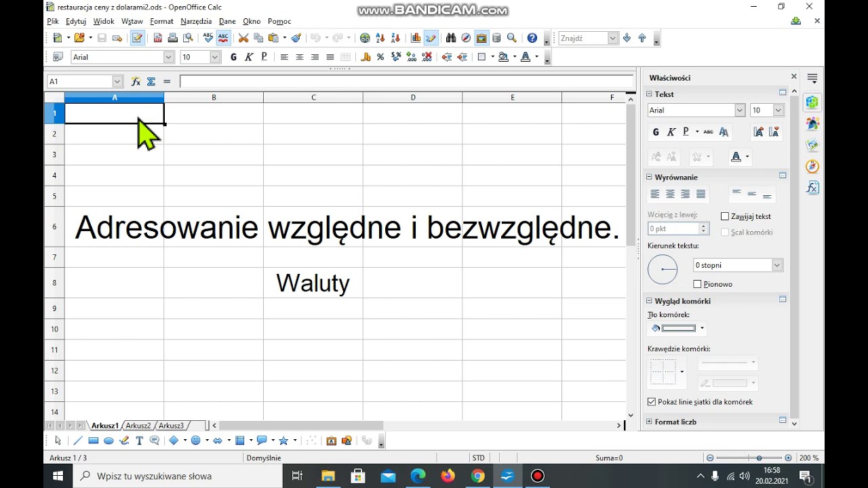Viewport: 868px width, 488px height.
Task: Click the Sort descending icon
Action: click(x=395, y=38)
